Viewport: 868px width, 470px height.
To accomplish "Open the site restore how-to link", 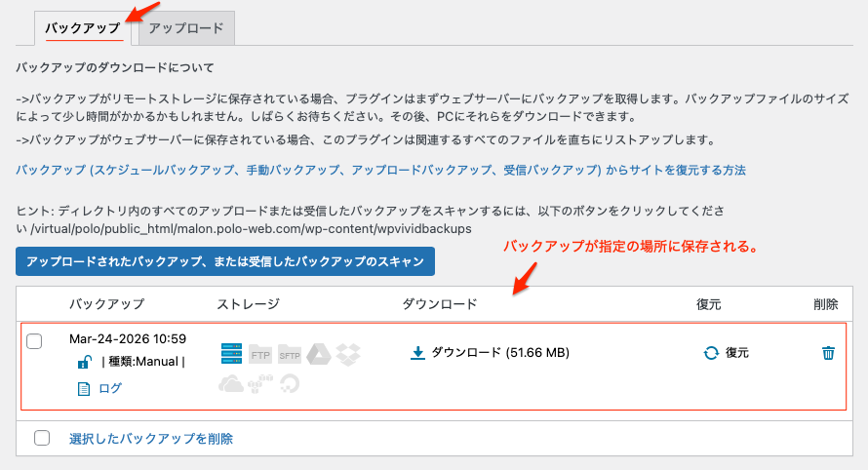I will tap(380, 170).
